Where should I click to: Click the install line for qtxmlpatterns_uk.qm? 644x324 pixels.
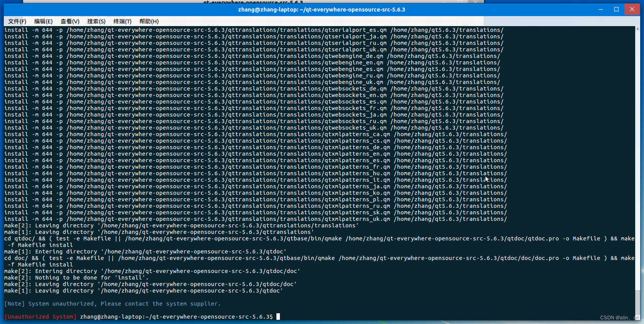pos(256,219)
